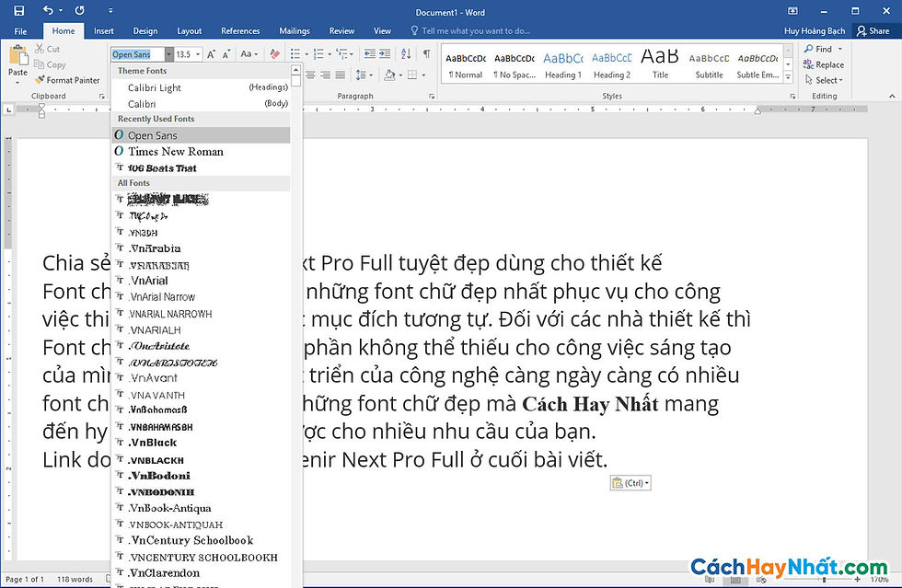Click Replace in the Editing group
This screenshot has height=588, width=902.
click(x=824, y=64)
